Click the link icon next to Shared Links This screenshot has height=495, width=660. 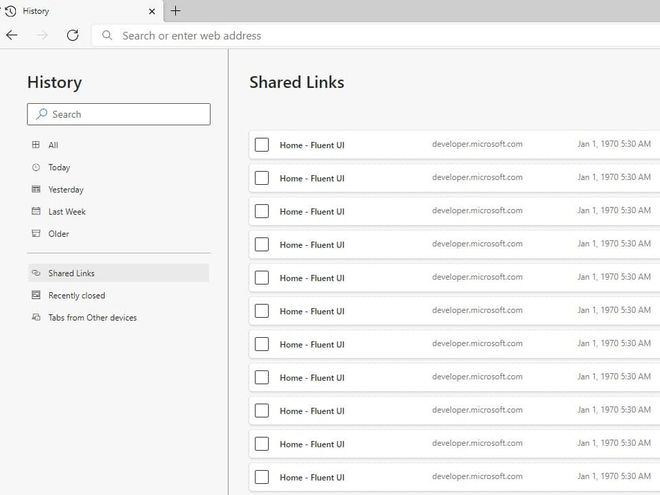pyautogui.click(x=36, y=273)
